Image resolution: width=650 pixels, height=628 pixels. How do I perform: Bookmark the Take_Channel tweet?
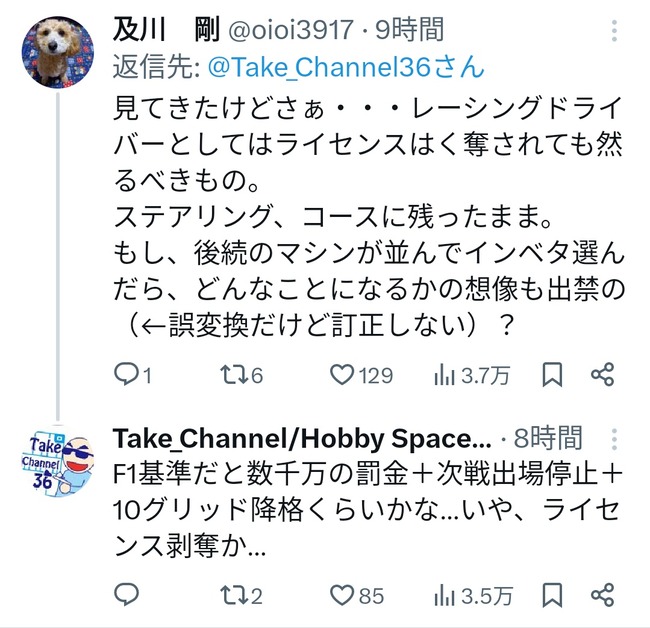click(x=552, y=595)
